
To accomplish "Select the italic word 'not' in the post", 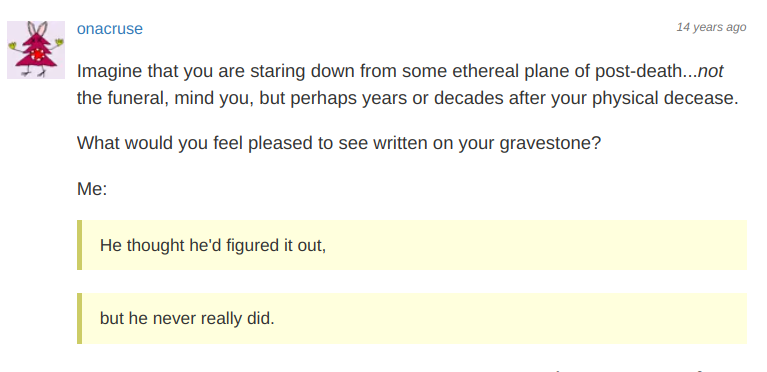I will pyautogui.click(x=710, y=72).
